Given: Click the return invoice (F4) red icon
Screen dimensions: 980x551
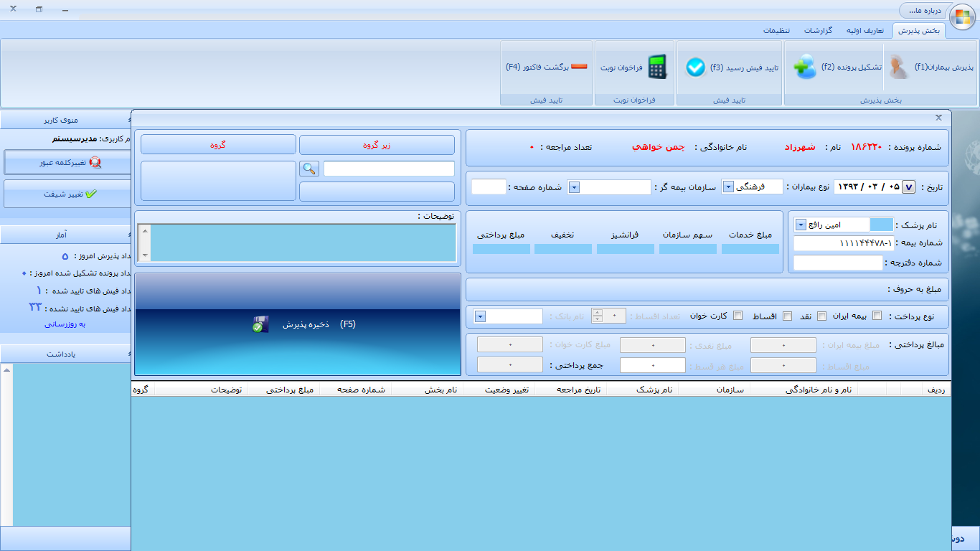Looking at the screenshot, I should coord(578,67).
